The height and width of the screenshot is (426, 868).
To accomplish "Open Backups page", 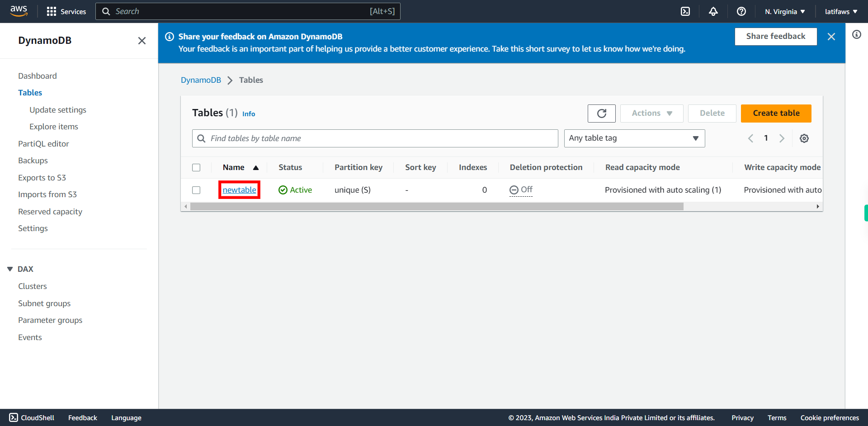I will click(33, 161).
